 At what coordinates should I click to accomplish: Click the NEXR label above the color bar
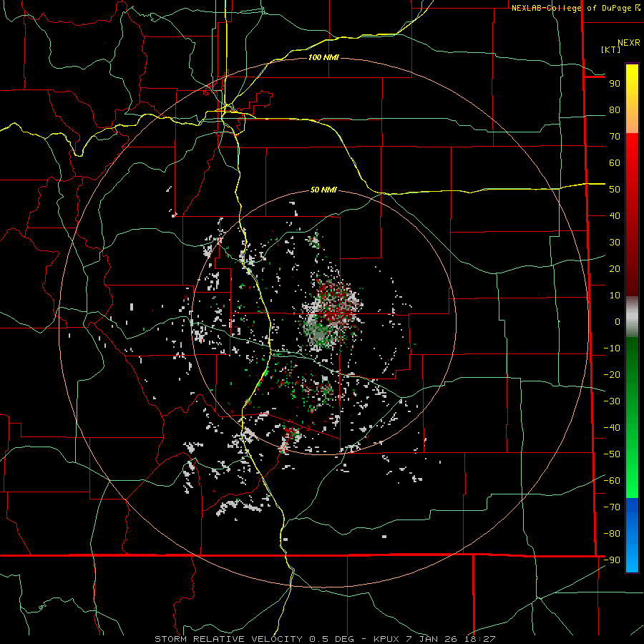(628, 43)
